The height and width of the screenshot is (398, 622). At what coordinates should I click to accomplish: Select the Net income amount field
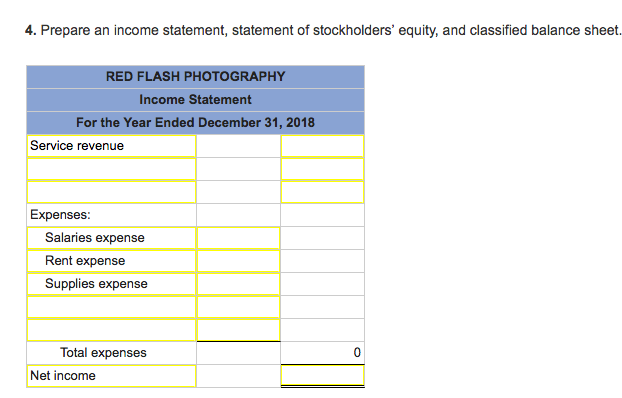click(x=322, y=375)
